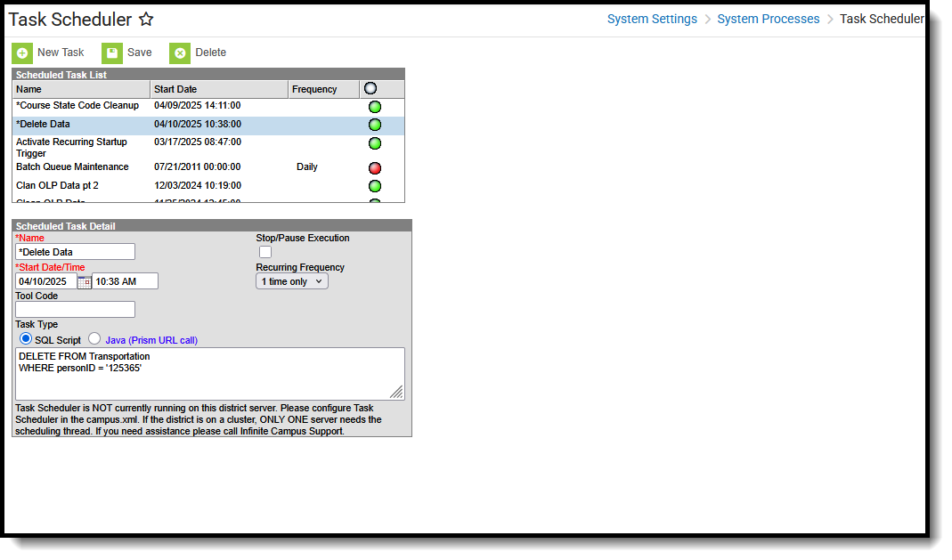Click the Daily frequency cell
This screenshot has height=560, width=952.
[307, 166]
